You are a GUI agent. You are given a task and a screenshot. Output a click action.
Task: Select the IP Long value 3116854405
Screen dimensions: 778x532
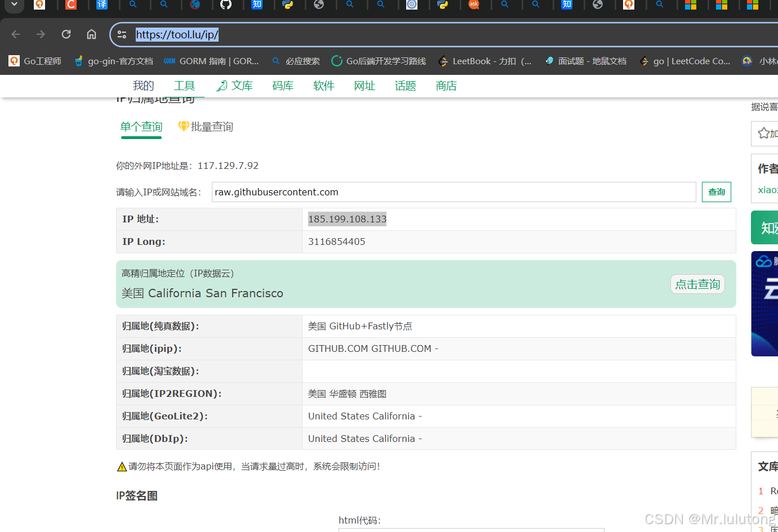[337, 242]
